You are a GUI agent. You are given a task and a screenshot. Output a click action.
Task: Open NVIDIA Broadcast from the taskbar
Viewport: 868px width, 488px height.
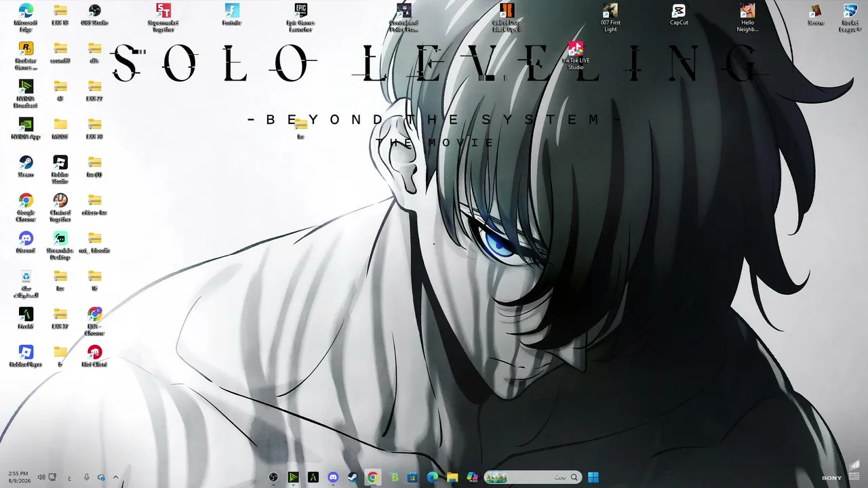click(293, 477)
